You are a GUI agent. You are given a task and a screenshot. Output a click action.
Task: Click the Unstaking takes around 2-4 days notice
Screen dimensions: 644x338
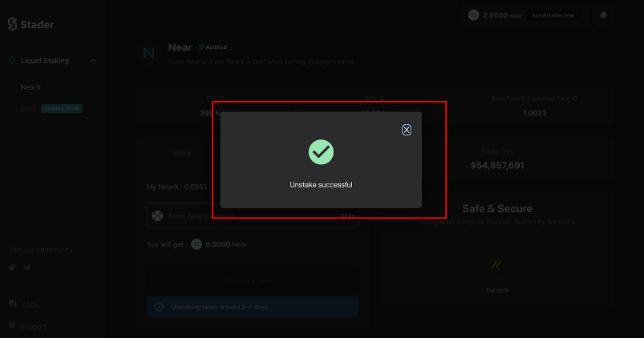point(253,307)
